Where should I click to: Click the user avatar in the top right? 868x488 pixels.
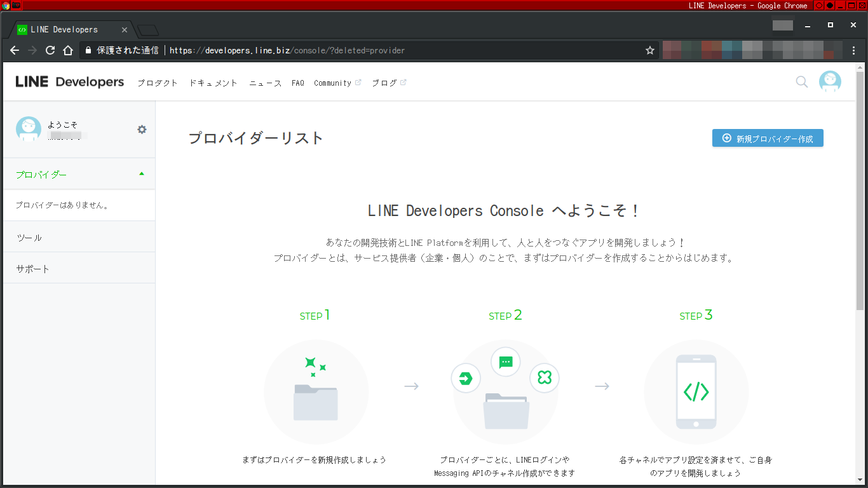coord(831,81)
